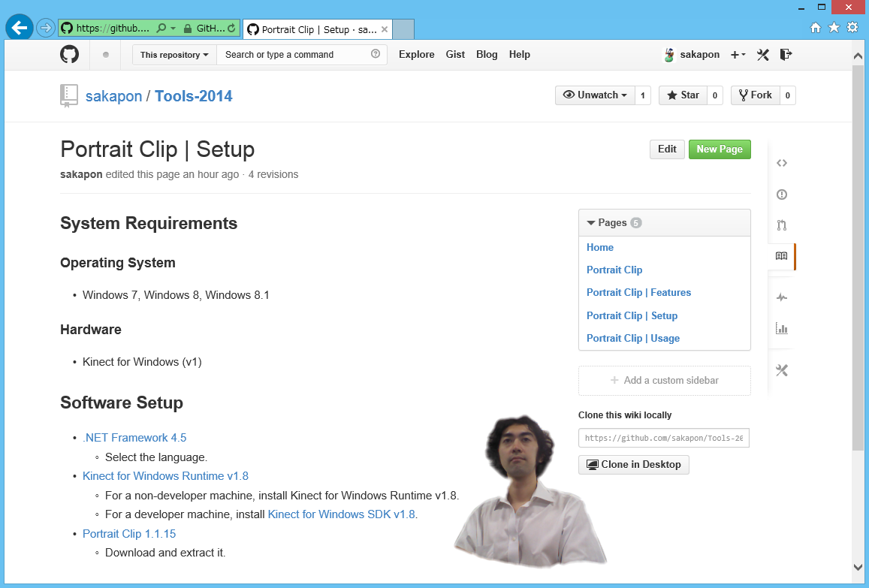The image size is (869, 588).
Task: Open sakapon profile in header
Action: point(699,54)
